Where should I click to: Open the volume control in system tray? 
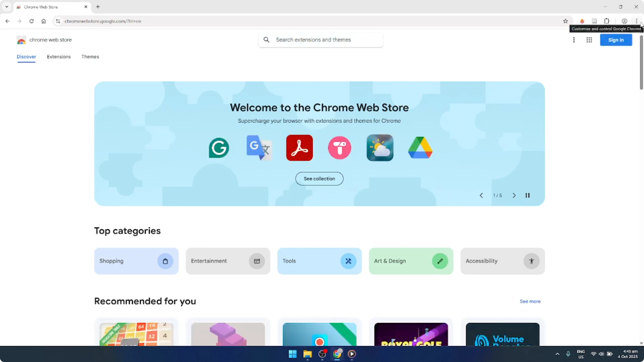tap(601, 354)
